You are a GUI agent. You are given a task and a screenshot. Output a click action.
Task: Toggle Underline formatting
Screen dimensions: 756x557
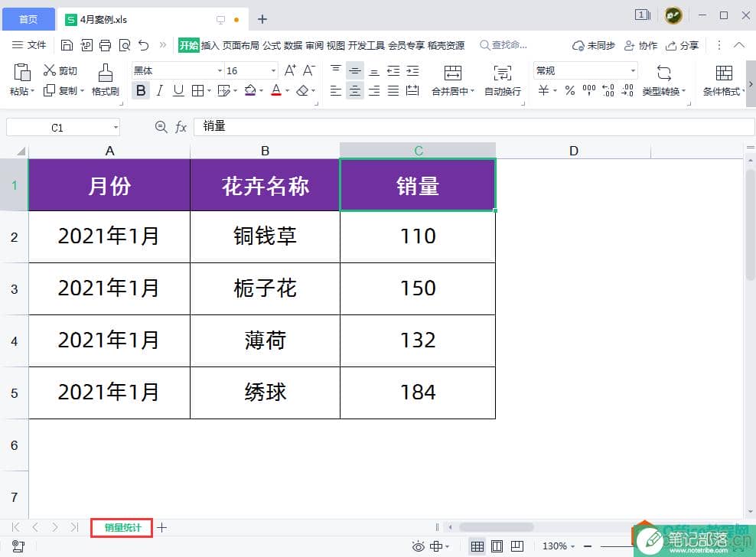(x=178, y=90)
